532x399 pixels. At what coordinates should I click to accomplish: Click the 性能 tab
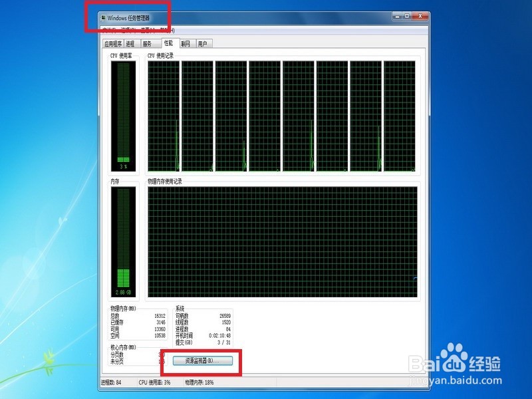click(169, 43)
